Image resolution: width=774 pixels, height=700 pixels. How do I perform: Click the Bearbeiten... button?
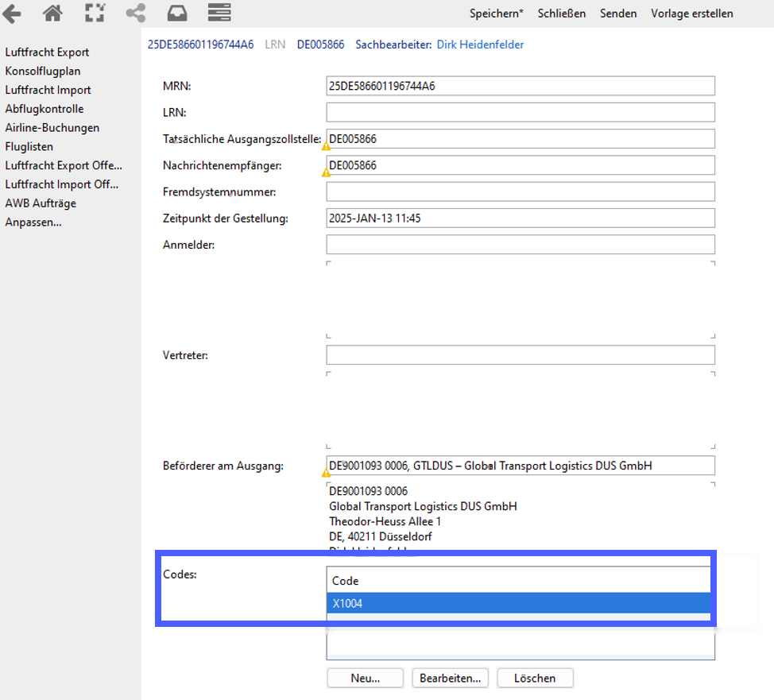coord(451,679)
